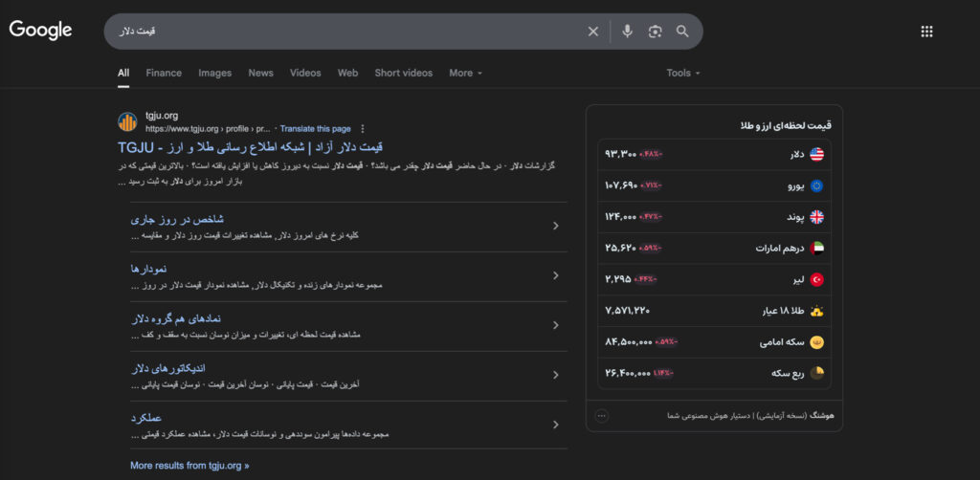Clear the search query with X icon
This screenshot has height=480, width=980.
tap(593, 32)
